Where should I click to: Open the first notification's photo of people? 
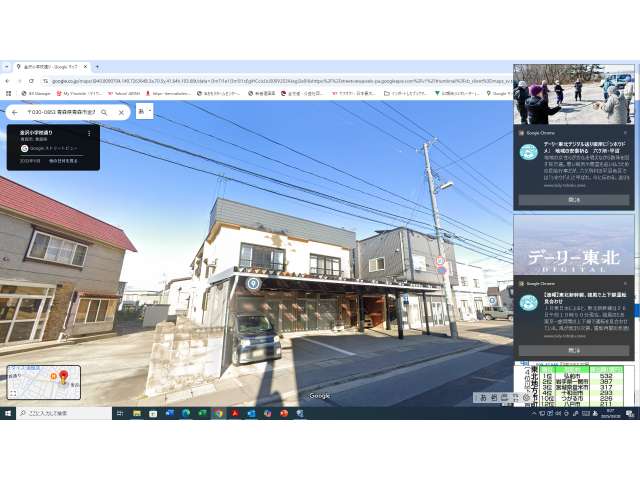(574, 94)
